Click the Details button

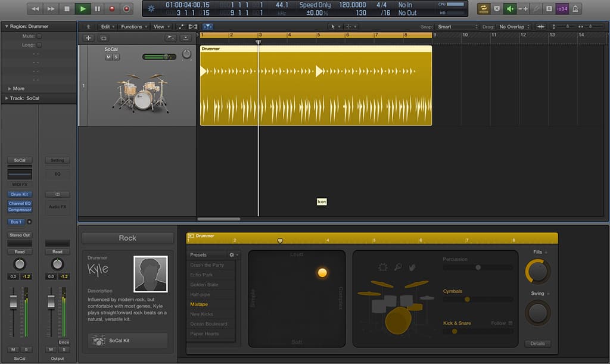click(538, 343)
